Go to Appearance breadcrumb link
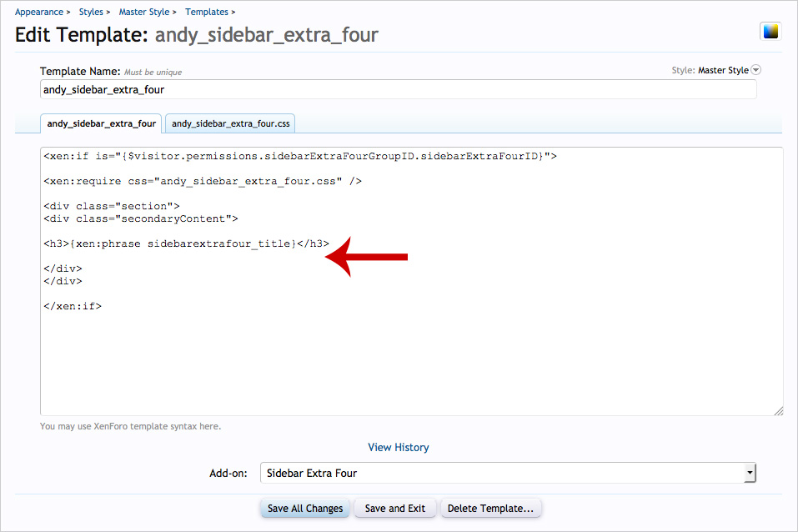Viewport: 798px width, 532px height. 39,12
